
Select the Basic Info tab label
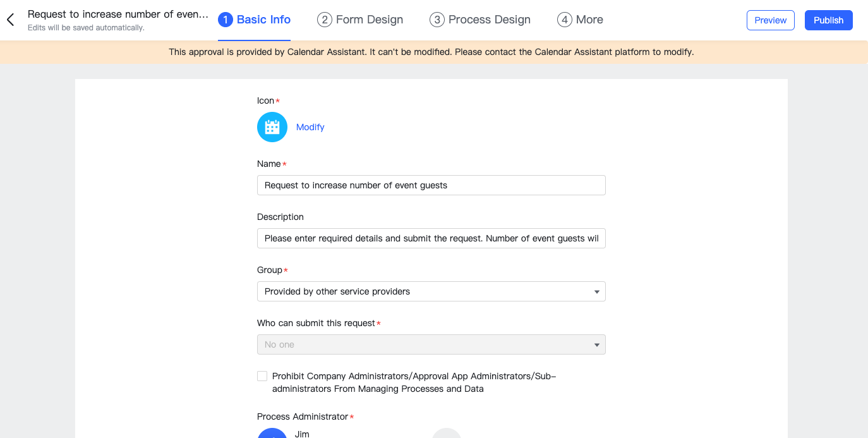point(263,20)
